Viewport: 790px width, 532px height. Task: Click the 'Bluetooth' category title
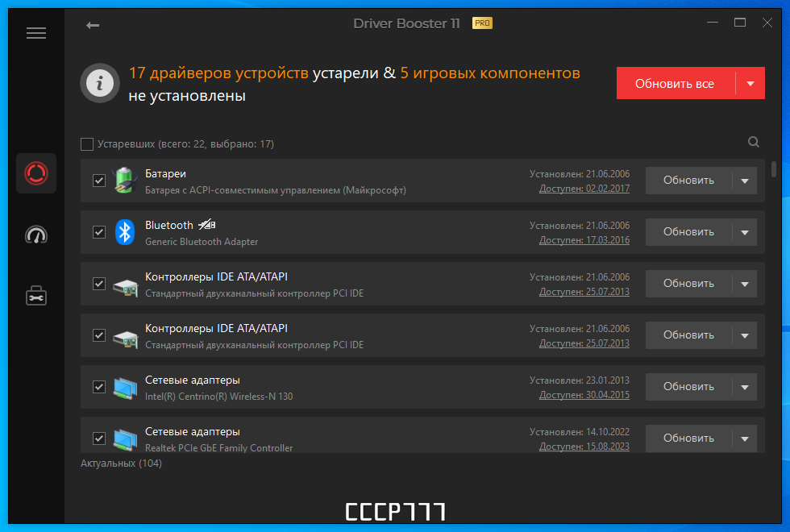pyautogui.click(x=169, y=225)
